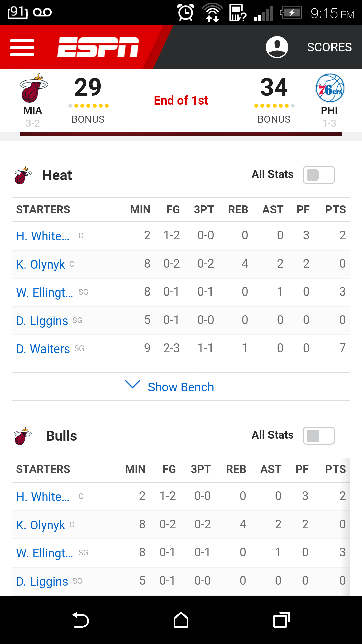Screen dimensions: 362x644
Task: Tap the 76ers logo in scoreboard
Action: pos(330,88)
